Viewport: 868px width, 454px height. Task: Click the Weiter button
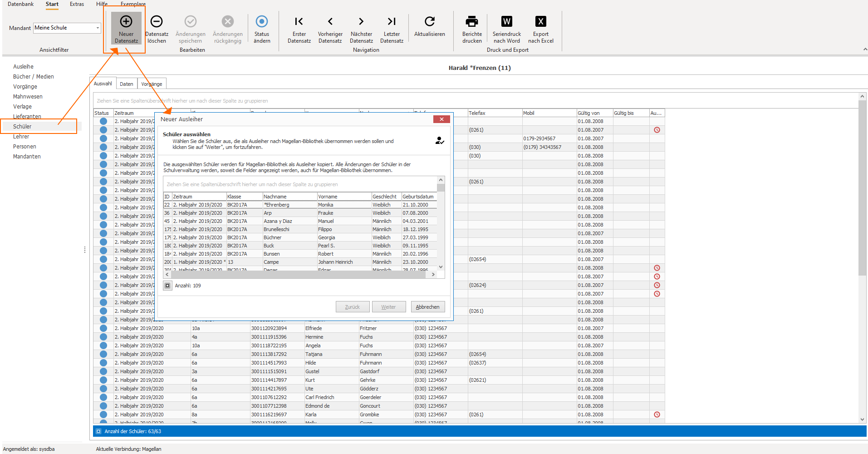[x=388, y=307]
